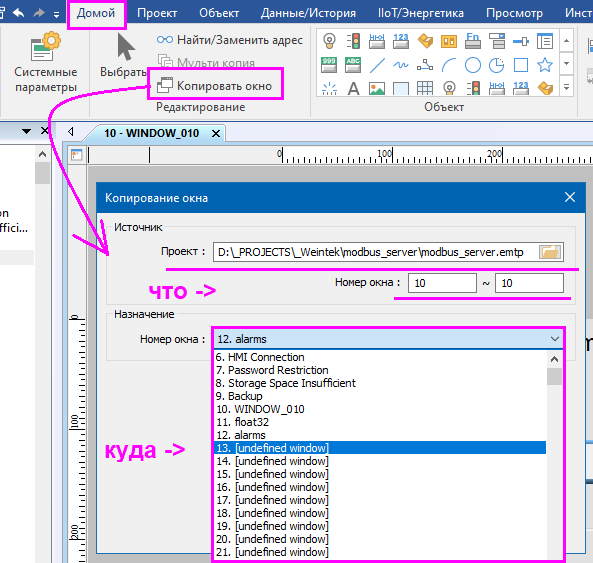Screen dimensions: 593x563
Task: Insert picture object from toolbar
Action: pos(377,89)
